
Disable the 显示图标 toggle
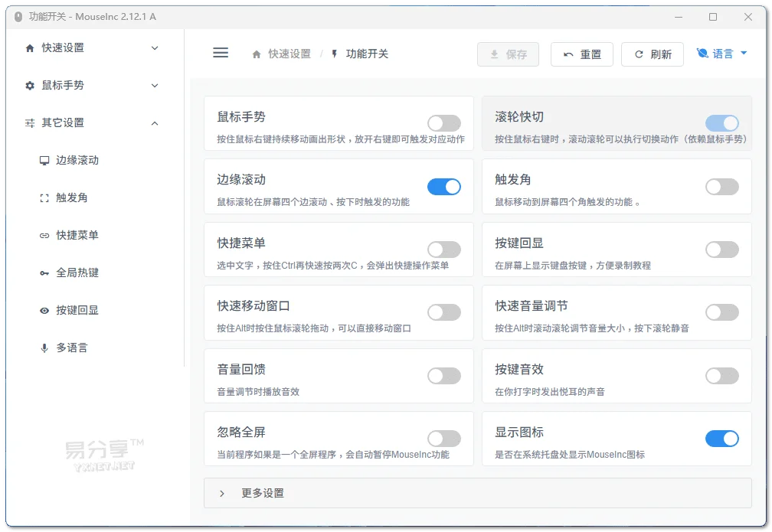pos(722,439)
